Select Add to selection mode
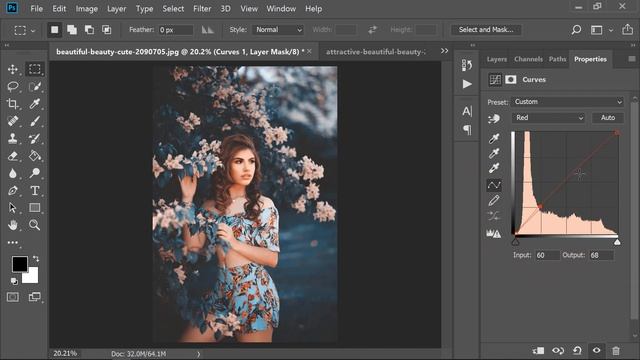 (x=72, y=30)
